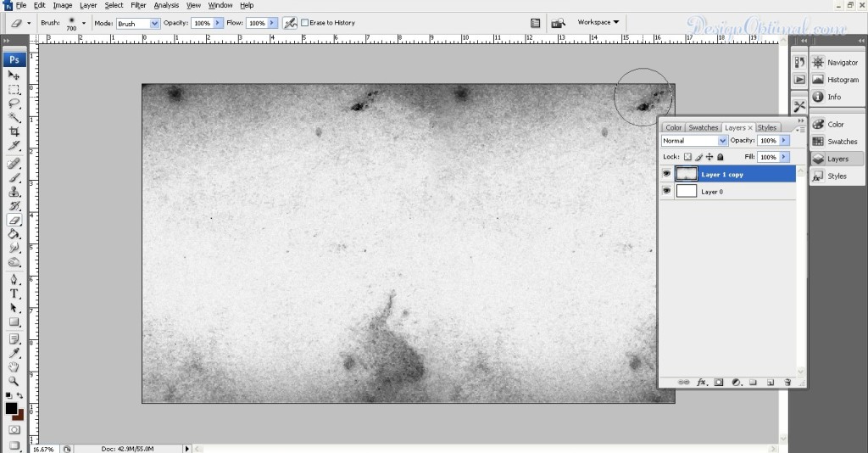The image size is (868, 453).
Task: Select the Eyedropper tool
Action: (x=14, y=353)
